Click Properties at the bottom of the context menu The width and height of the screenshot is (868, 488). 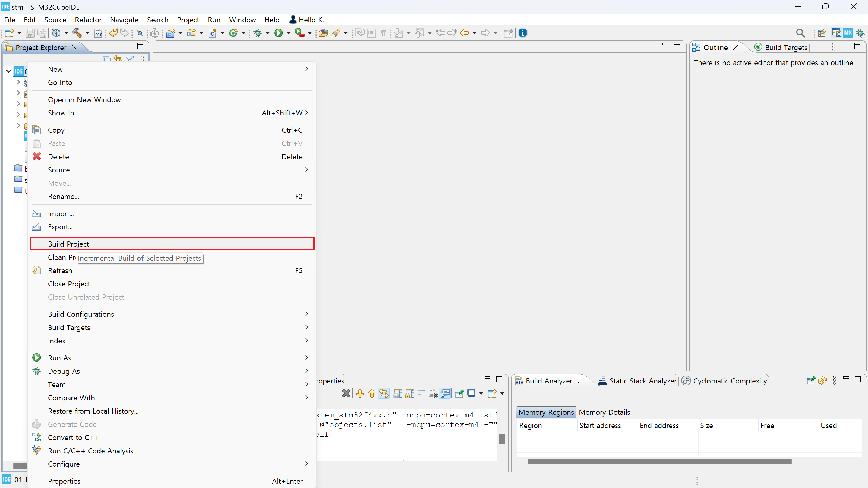(64, 481)
